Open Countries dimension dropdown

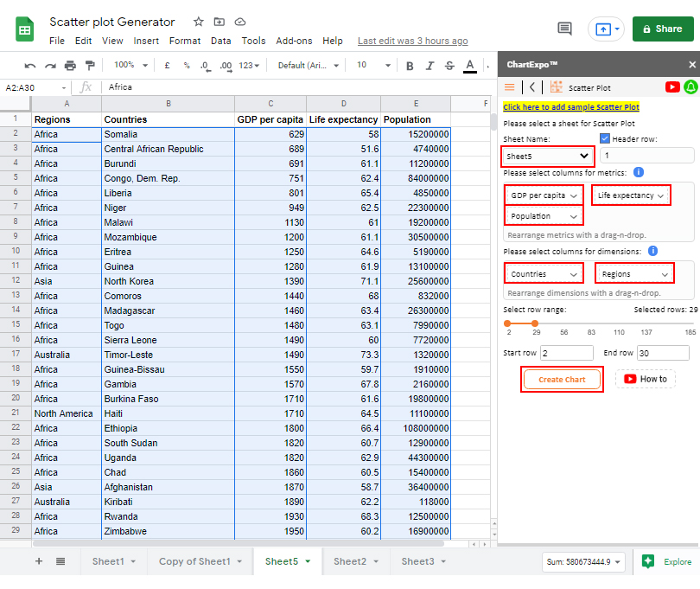tap(544, 274)
